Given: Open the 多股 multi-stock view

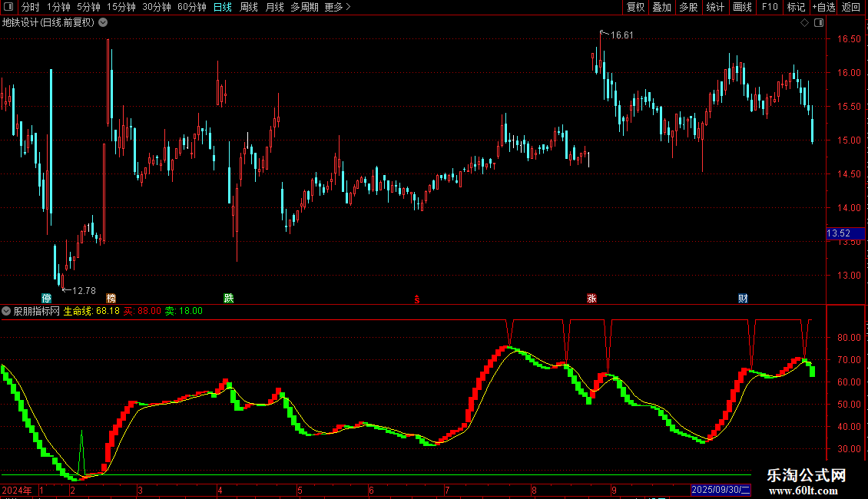Looking at the screenshot, I should click(x=689, y=7).
